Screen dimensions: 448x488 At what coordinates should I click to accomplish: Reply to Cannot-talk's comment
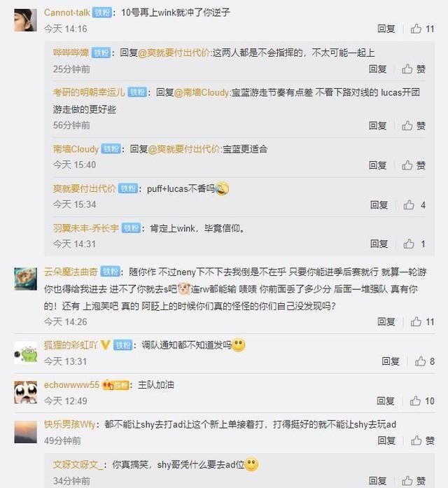tap(386, 29)
